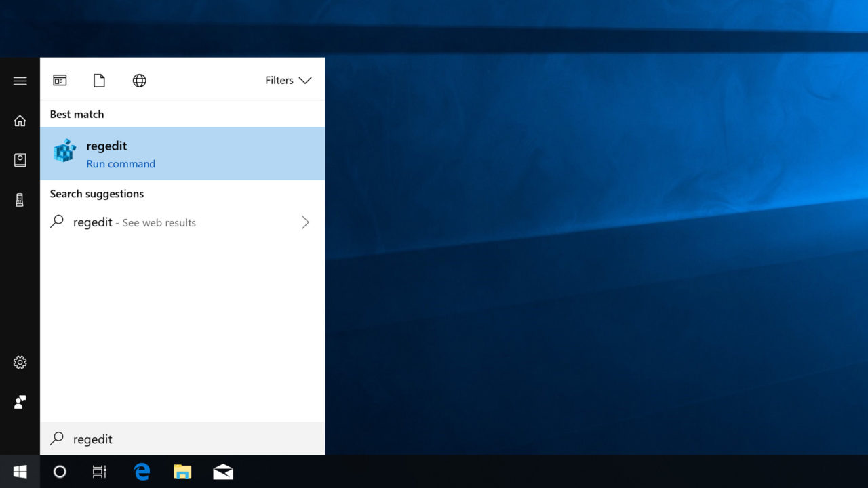Click the Run command link

[x=121, y=164]
